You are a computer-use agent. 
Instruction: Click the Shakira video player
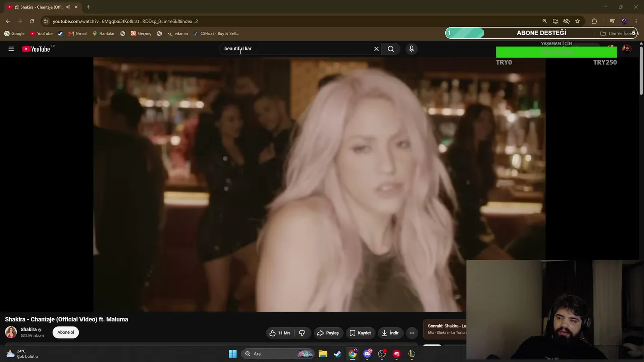[319, 184]
